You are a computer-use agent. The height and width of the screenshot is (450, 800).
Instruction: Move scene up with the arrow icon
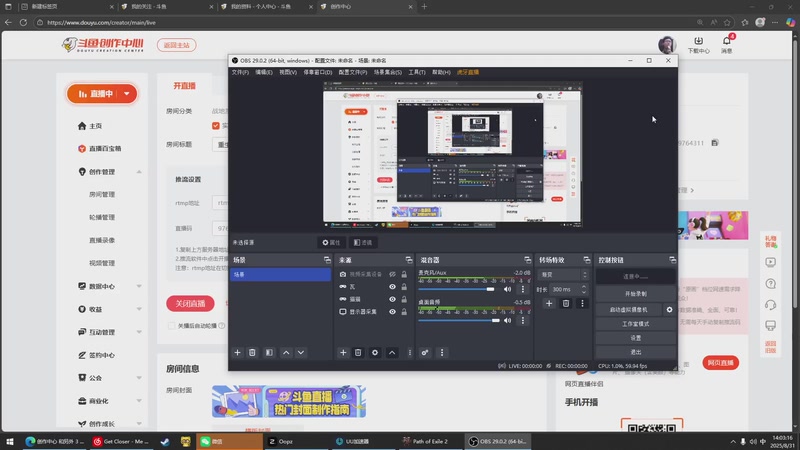(286, 353)
